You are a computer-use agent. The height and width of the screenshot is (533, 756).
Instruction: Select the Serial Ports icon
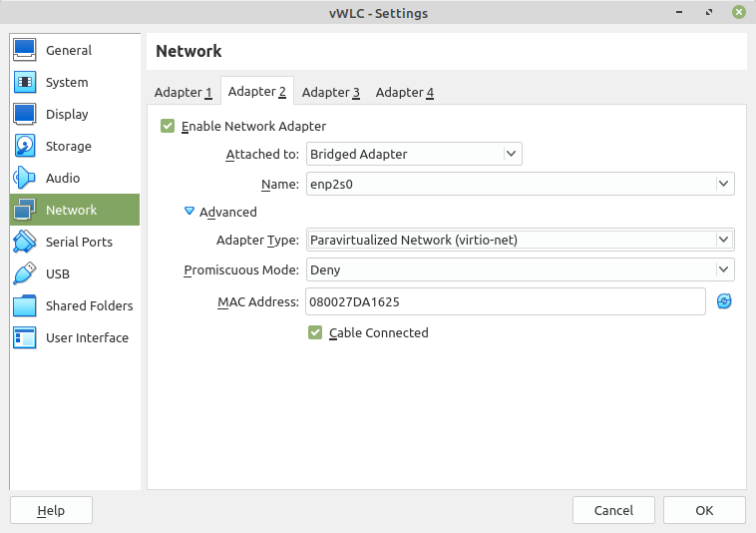point(25,242)
